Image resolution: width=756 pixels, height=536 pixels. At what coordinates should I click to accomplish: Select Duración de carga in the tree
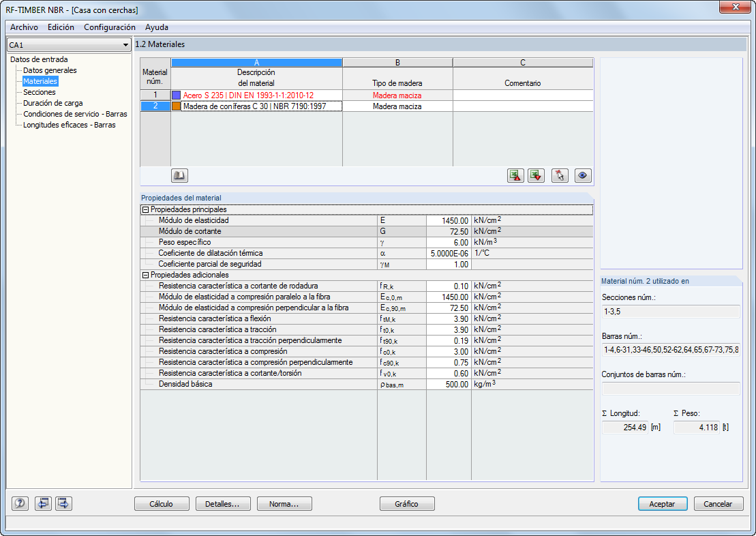pyautogui.click(x=52, y=103)
